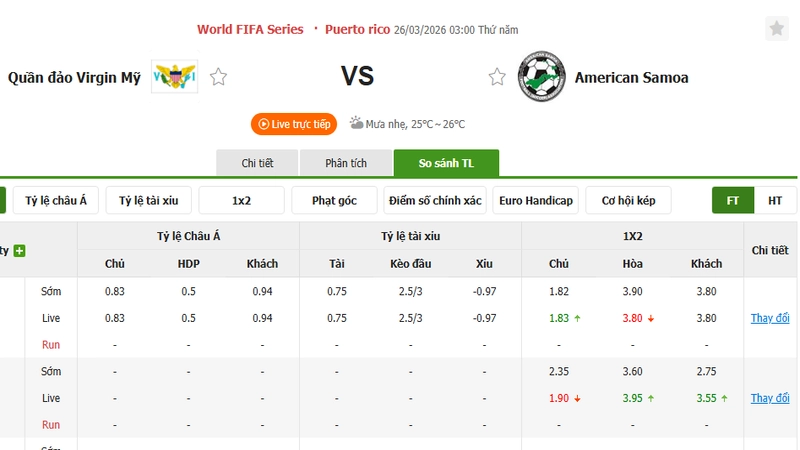Image resolution: width=800 pixels, height=450 pixels.
Task: Favorite the Quần đảo Virgin Mỹ team star
Action: tap(218, 77)
